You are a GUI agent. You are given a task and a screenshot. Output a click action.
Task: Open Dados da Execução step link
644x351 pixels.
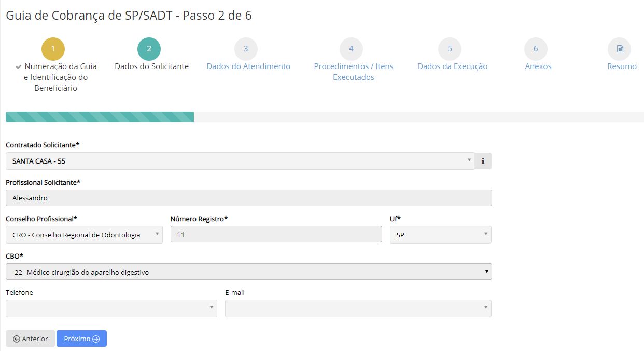click(452, 66)
